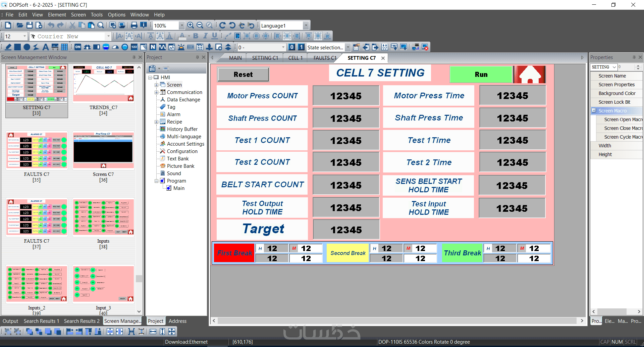Switch element to state 1
This screenshot has height=347, width=644.
[x=301, y=47]
